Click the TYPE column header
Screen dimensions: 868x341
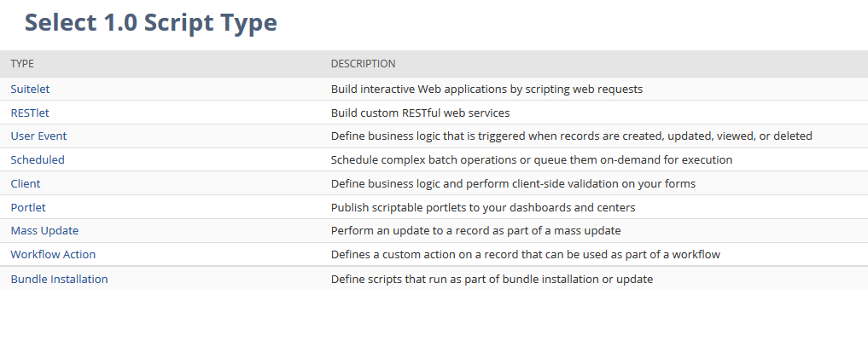point(22,64)
